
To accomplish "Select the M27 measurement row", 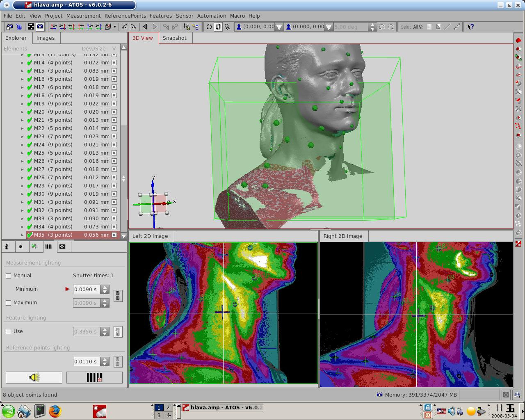I will 53,169.
